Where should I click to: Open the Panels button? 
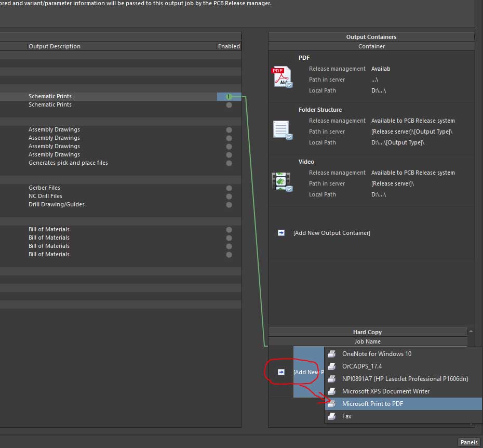(468, 442)
